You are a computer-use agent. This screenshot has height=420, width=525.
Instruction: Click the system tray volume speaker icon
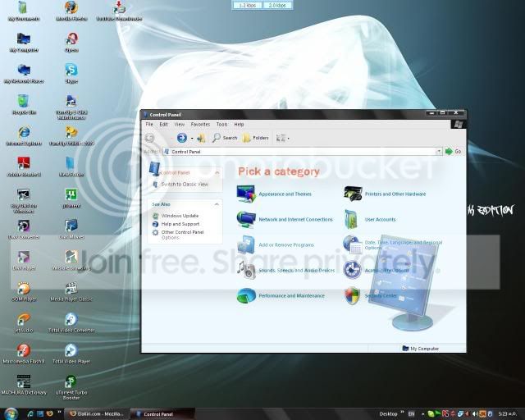click(475, 414)
